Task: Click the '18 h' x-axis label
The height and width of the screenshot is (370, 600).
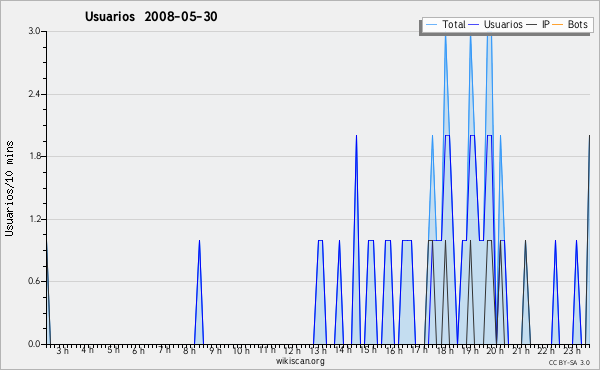Action: pos(445,350)
